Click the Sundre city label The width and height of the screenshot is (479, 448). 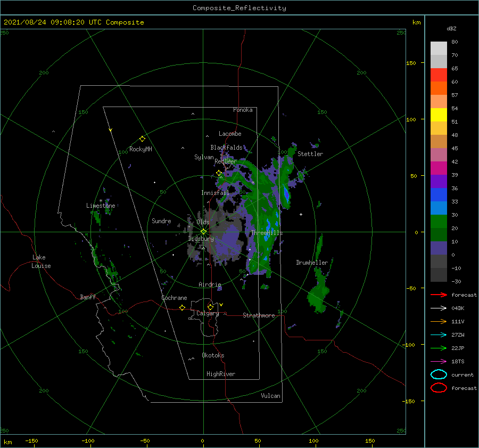(x=161, y=221)
